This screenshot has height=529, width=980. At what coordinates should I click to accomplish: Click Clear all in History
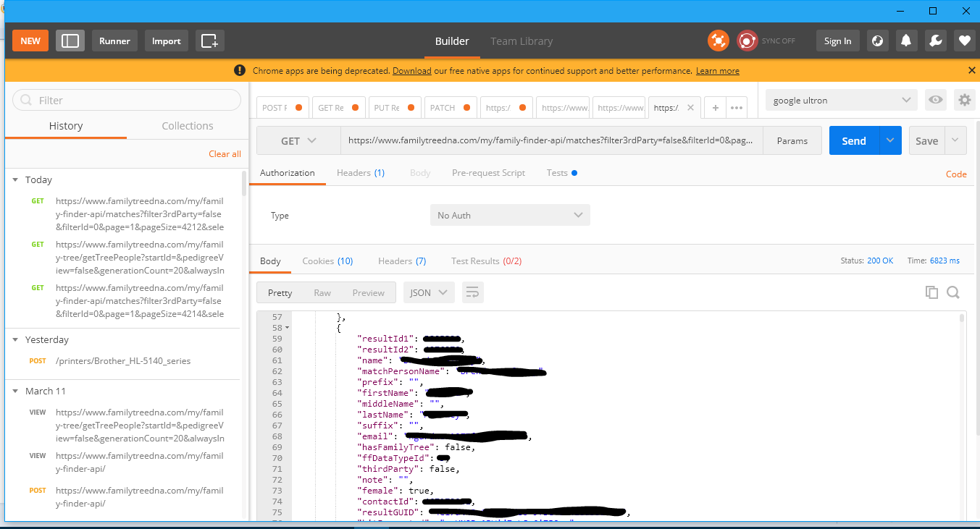225,154
